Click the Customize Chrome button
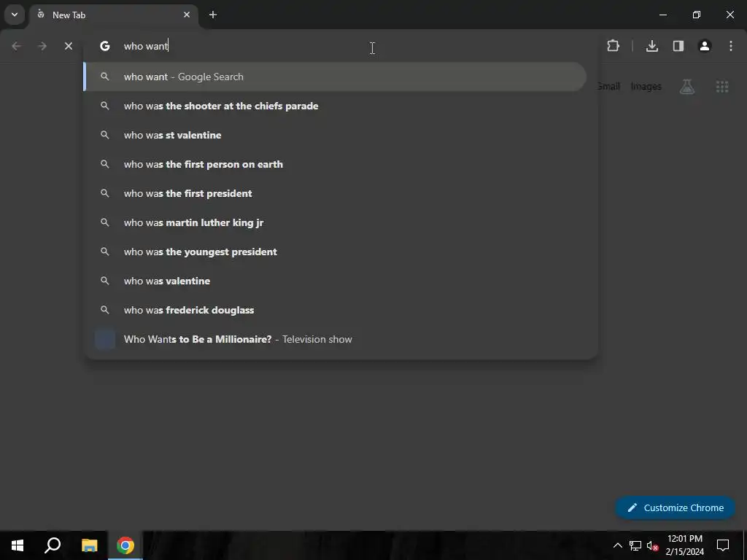 [x=675, y=507]
